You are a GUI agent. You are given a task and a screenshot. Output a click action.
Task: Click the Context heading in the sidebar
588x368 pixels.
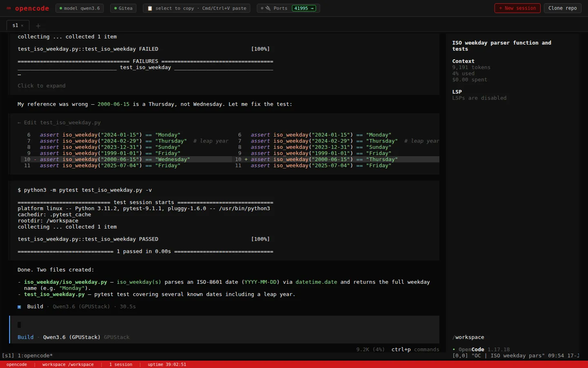point(463,61)
